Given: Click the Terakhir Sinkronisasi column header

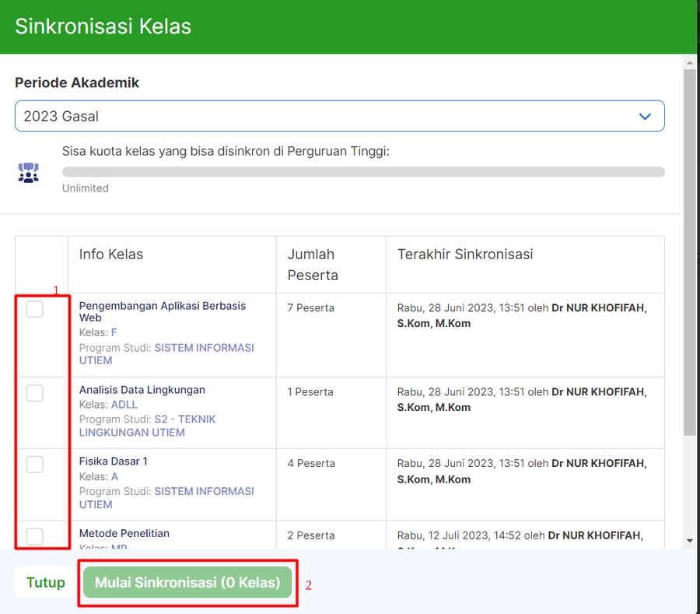Looking at the screenshot, I should (x=464, y=254).
